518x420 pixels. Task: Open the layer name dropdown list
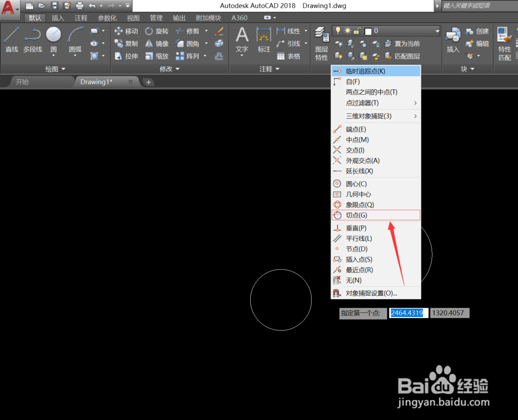[x=437, y=31]
